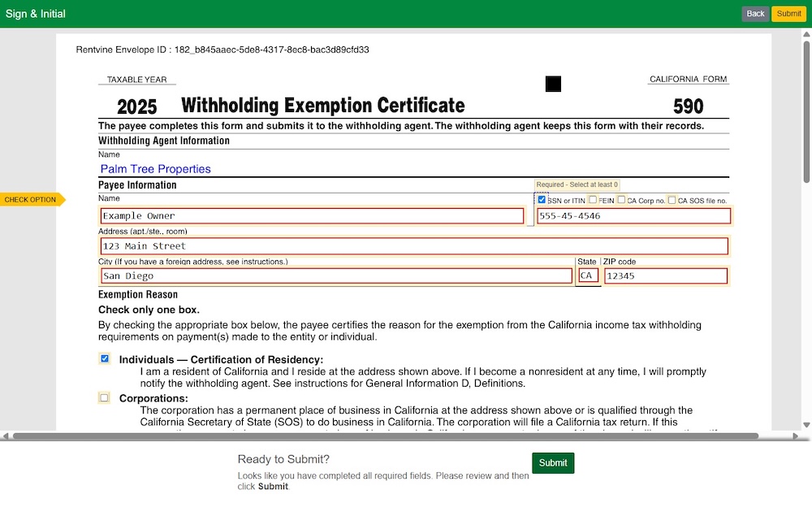Click the yellow CHECK OPTION tag
Image resolution: width=812 pixels, height=512 pixels.
coord(32,199)
